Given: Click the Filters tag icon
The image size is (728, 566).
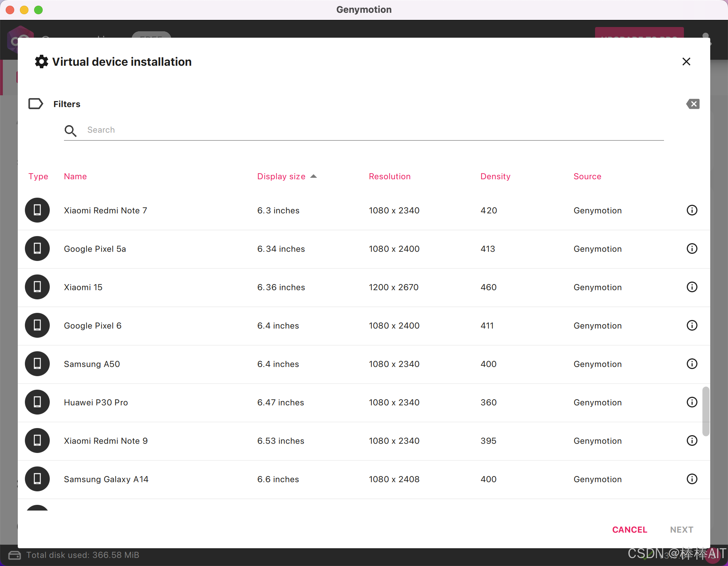Looking at the screenshot, I should (x=36, y=104).
